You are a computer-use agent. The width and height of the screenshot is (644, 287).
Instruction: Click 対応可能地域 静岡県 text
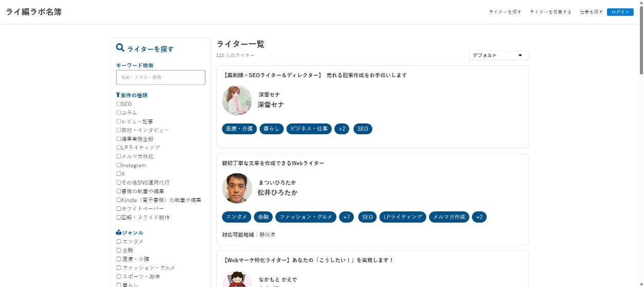coord(249,235)
